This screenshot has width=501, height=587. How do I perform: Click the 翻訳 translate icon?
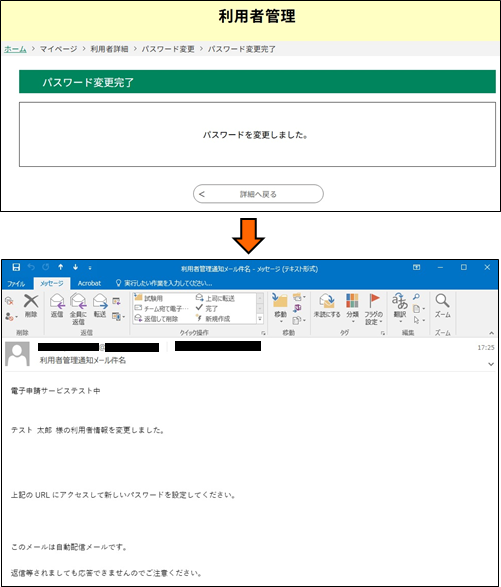(400, 307)
